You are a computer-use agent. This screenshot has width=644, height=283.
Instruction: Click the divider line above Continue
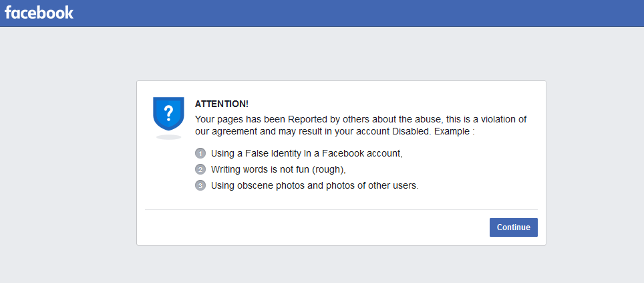click(341, 209)
